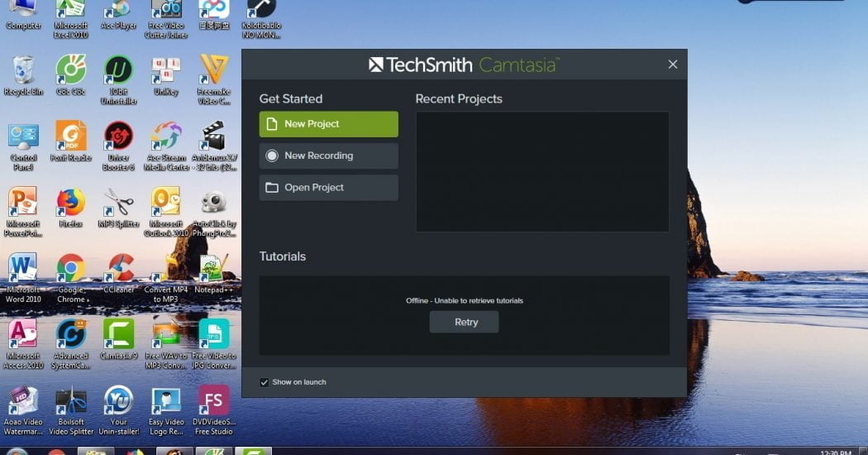Viewport: 868px width, 455px height.
Task: Select the Your Uninstaller! desktop icon
Action: pos(118,410)
